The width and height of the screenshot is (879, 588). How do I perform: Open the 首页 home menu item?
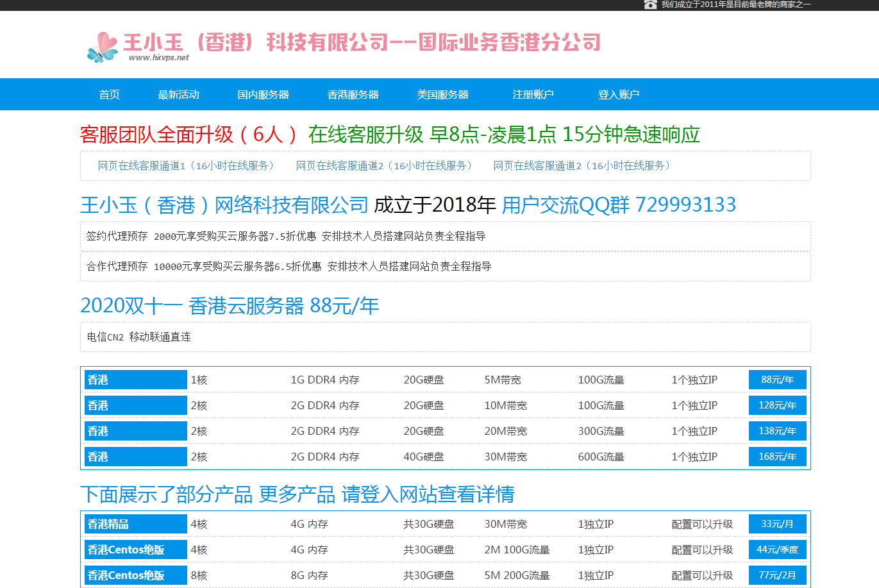coord(109,94)
